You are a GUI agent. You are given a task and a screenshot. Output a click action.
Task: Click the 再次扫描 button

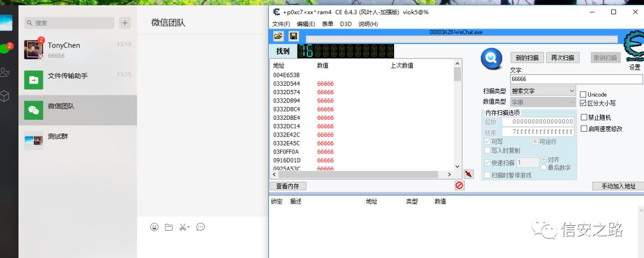[563, 57]
